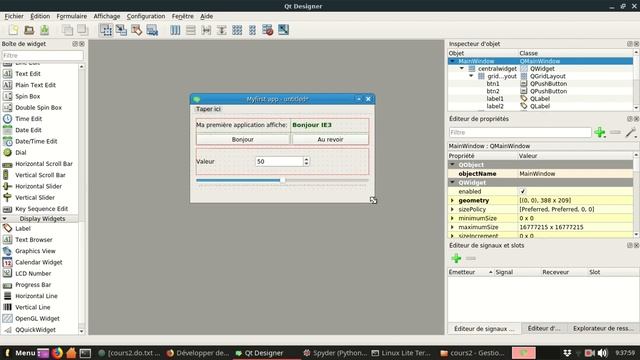
Task: Click the horizontal slider handle in form
Action: (282, 180)
